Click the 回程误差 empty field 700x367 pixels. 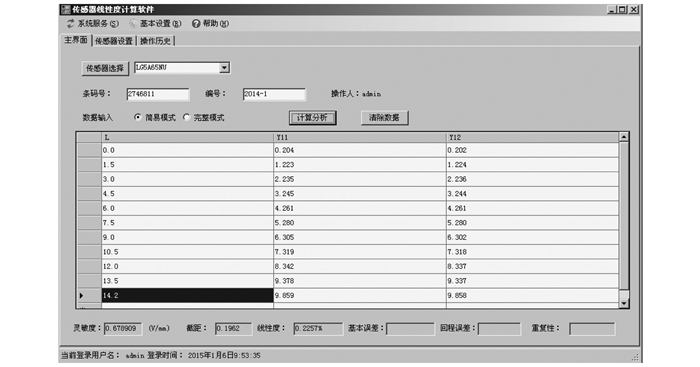(x=499, y=329)
